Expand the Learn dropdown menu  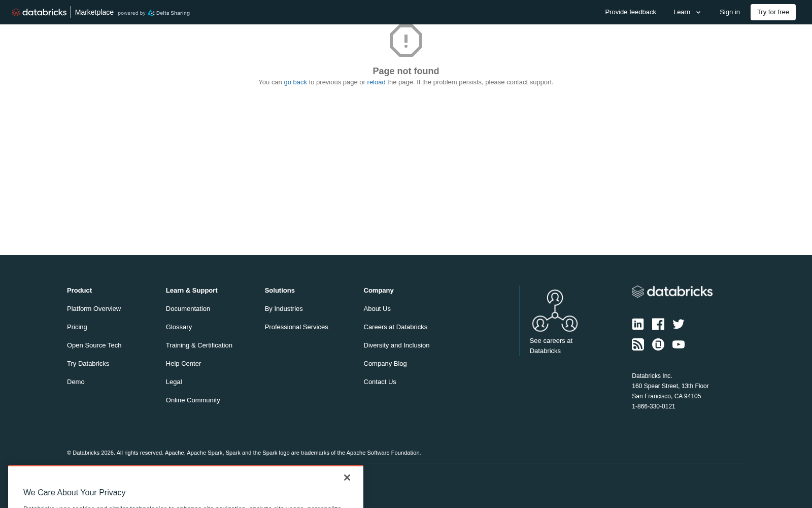[x=687, y=12]
